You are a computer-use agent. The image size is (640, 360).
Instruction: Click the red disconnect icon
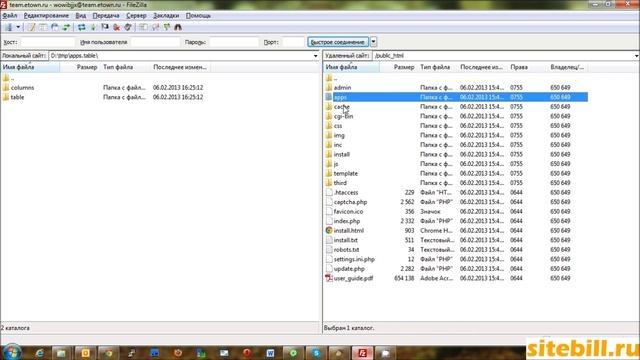[x=117, y=27]
